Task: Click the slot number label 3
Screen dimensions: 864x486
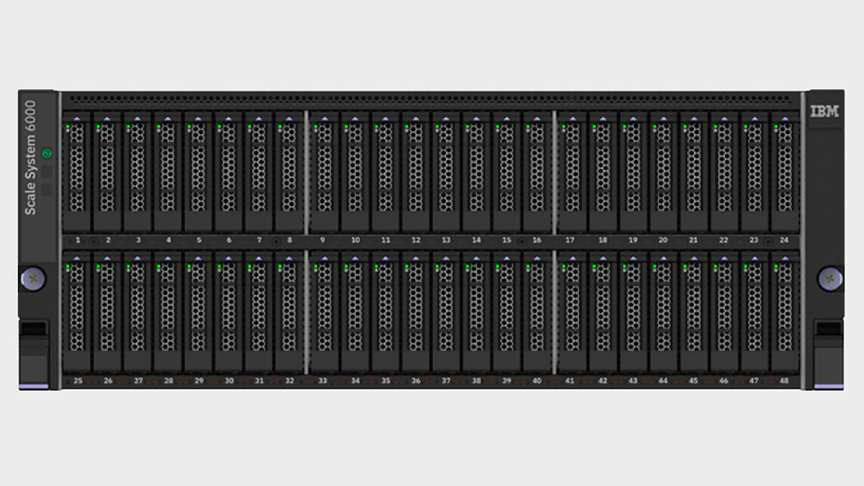Action: coord(138,240)
